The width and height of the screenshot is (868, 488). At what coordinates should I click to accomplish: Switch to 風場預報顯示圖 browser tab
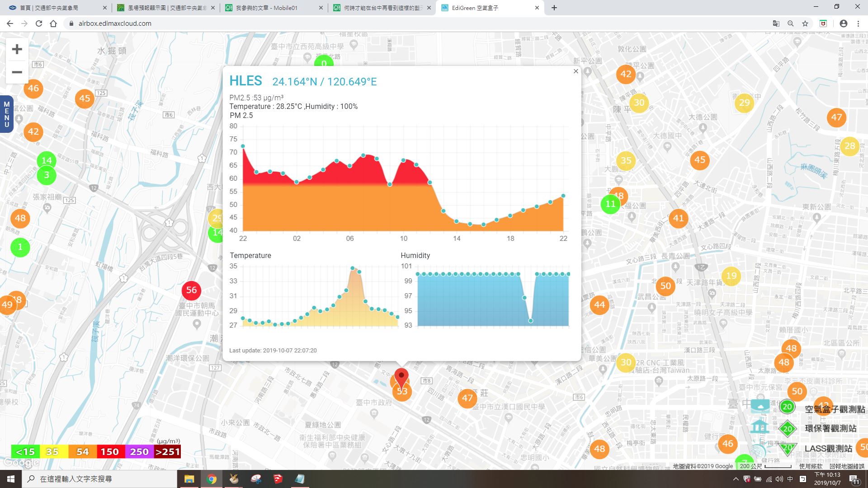click(x=167, y=8)
